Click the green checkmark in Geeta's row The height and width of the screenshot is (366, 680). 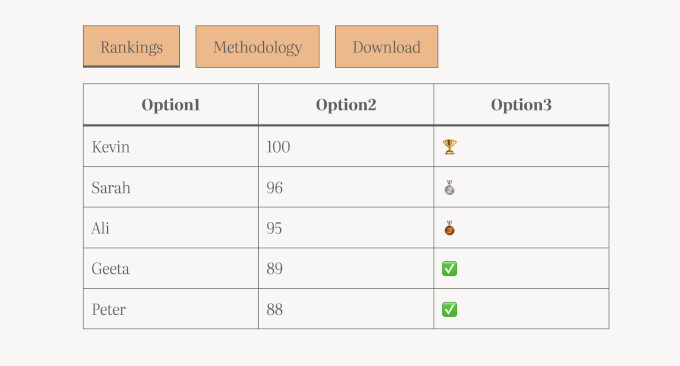pos(449,268)
